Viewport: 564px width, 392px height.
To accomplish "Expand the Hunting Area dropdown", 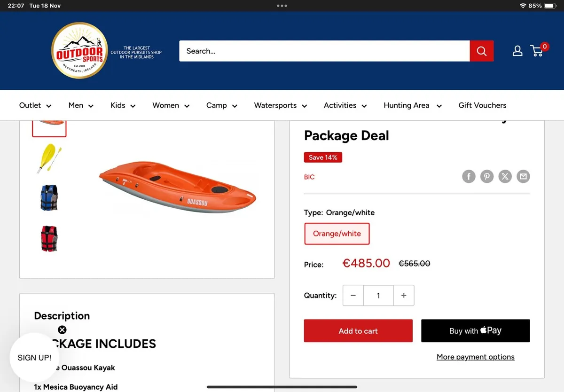I will click(412, 105).
